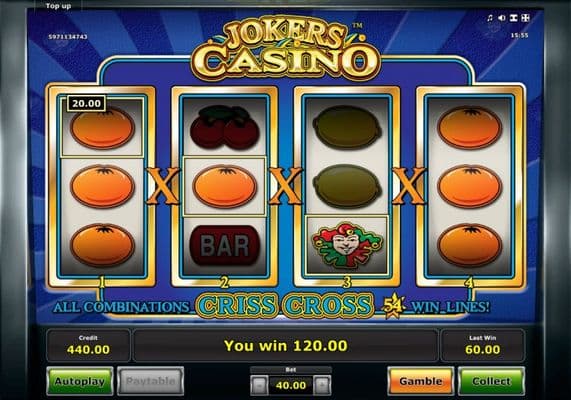Screen dimensions: 571x400
Task: Click the top lemon on reel 3
Action: 347,127
